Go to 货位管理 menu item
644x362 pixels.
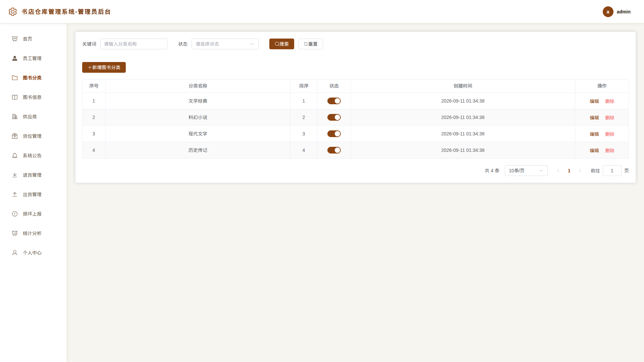tap(34, 136)
